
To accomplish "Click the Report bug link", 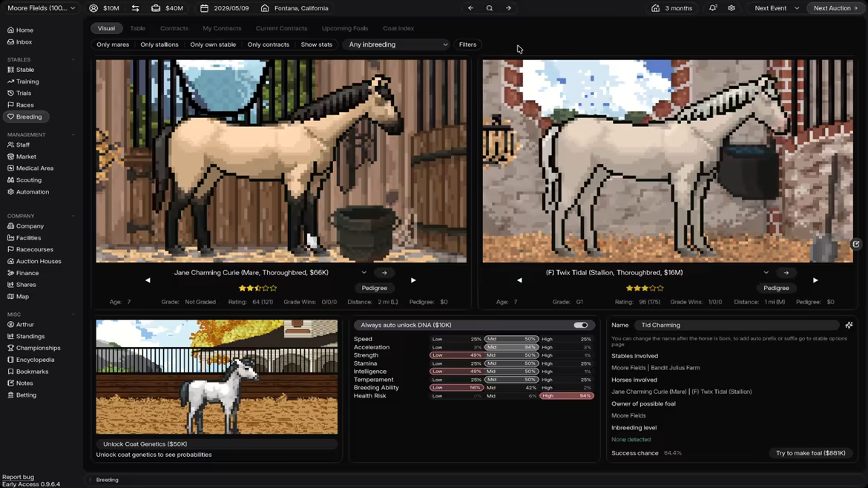I will (x=19, y=477).
